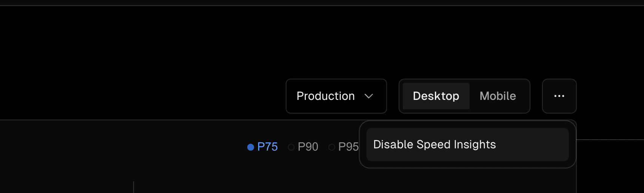Expand the environment selector showing Production
Screen dimensions: 644x193
click(x=336, y=96)
